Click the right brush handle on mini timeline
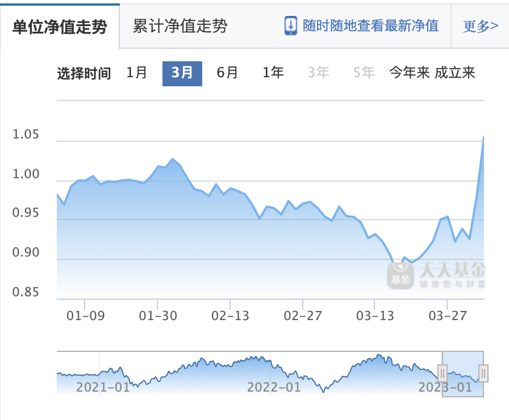Image resolution: width=509 pixels, height=420 pixels. tap(482, 373)
